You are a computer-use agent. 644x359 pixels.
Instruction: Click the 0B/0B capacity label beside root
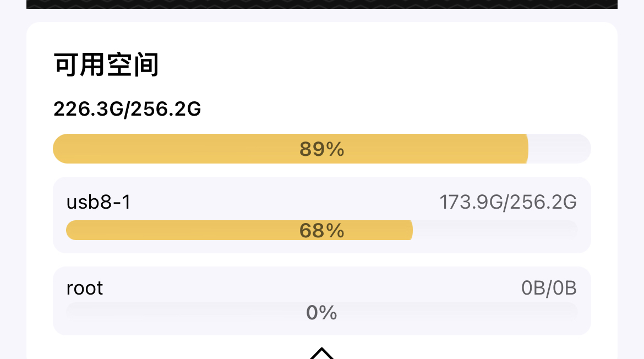tap(549, 287)
